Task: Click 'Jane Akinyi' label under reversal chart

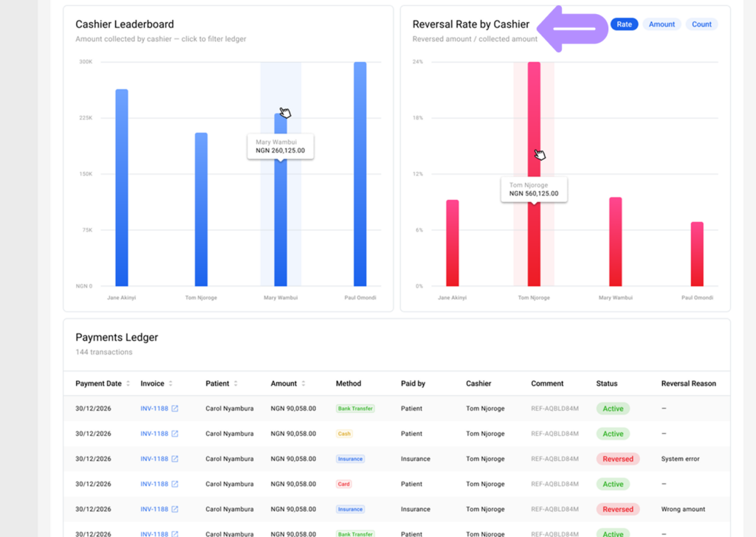Action: 453,298
